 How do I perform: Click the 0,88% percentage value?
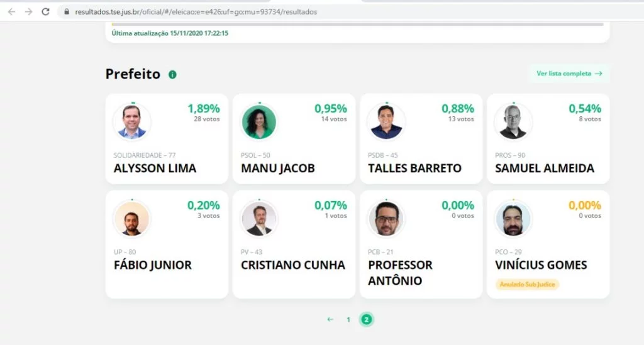click(458, 109)
